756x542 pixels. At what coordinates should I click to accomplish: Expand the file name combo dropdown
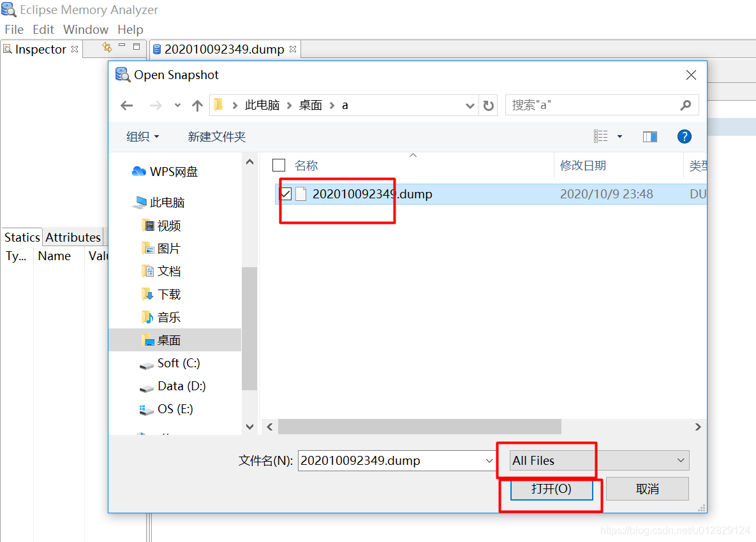489,460
